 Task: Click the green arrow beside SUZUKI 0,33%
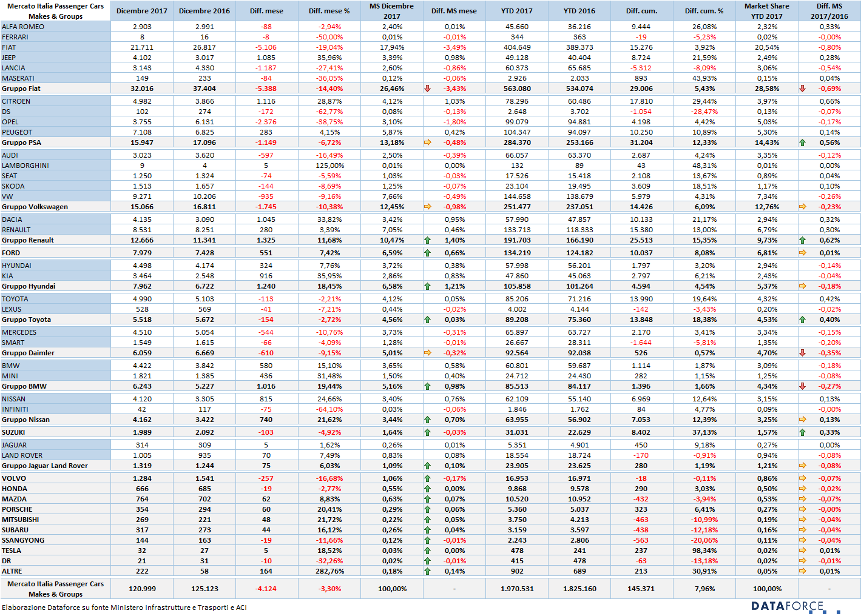802,432
